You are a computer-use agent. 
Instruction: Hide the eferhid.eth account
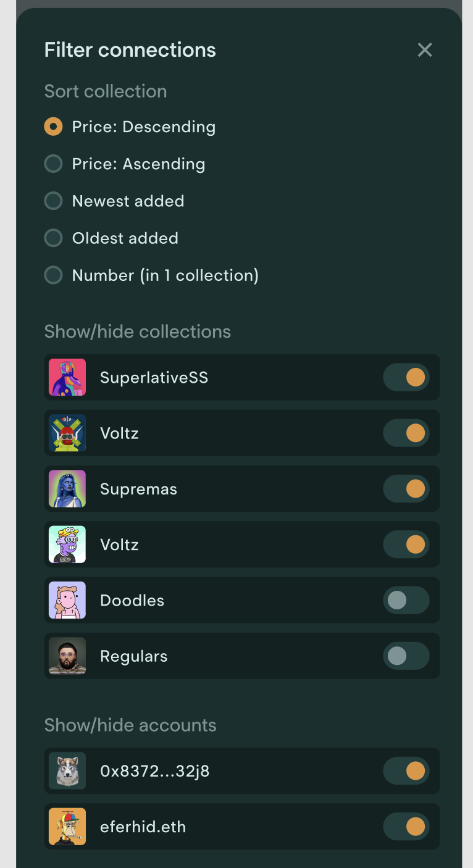click(x=406, y=826)
